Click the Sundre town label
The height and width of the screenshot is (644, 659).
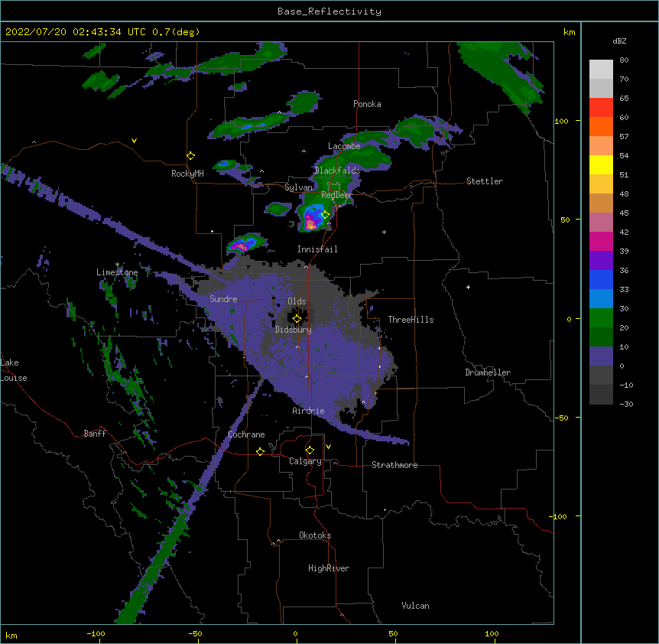(x=223, y=299)
